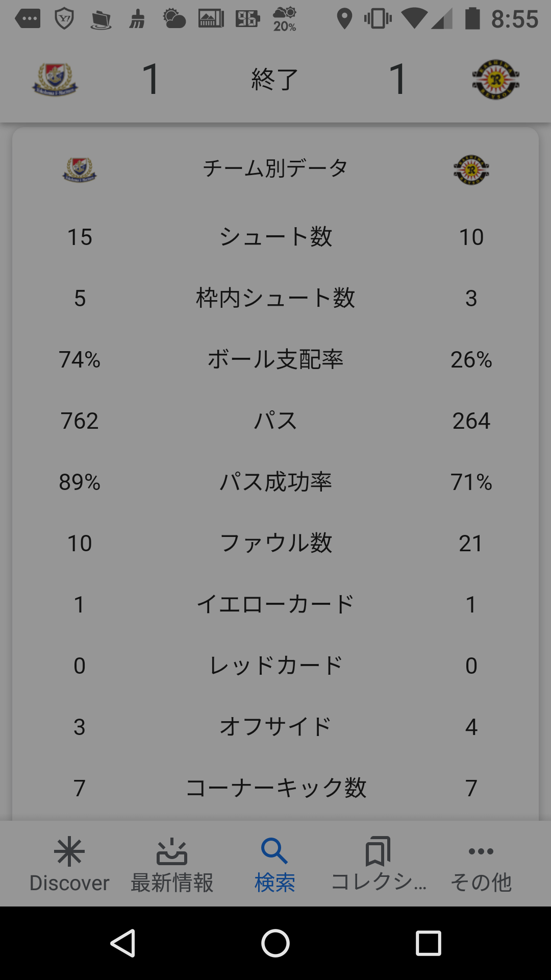Open the その他 more menu

[481, 865]
